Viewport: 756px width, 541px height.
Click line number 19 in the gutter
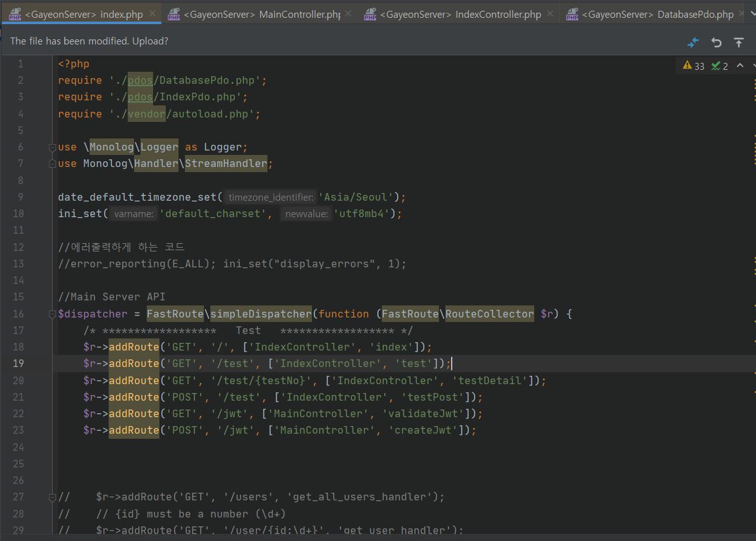18,363
